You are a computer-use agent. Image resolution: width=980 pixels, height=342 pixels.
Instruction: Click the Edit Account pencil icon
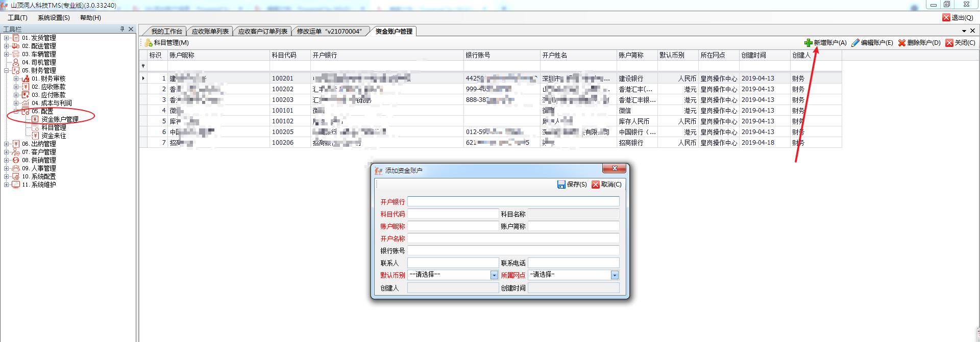click(855, 43)
